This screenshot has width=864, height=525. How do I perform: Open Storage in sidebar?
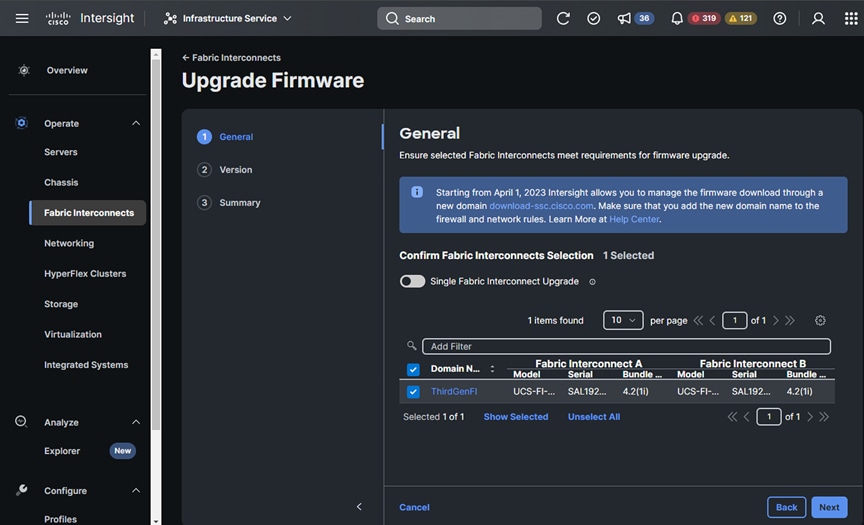(x=61, y=304)
